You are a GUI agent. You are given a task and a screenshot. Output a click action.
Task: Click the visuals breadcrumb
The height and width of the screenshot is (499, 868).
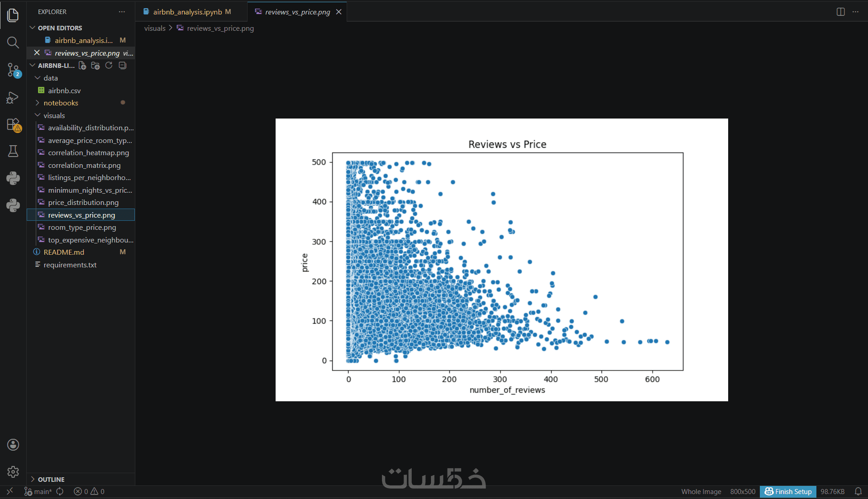click(155, 28)
